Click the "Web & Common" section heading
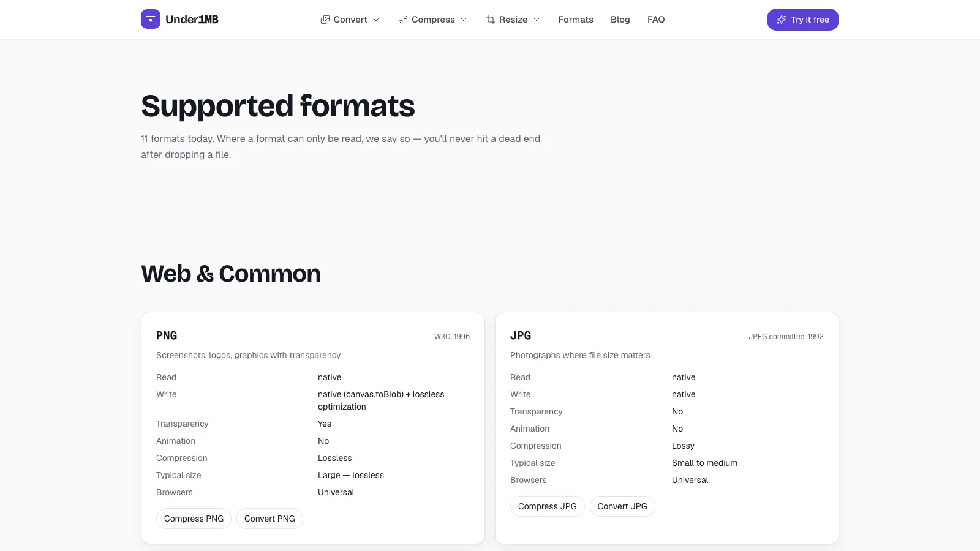Image resolution: width=980 pixels, height=551 pixels. (x=231, y=274)
